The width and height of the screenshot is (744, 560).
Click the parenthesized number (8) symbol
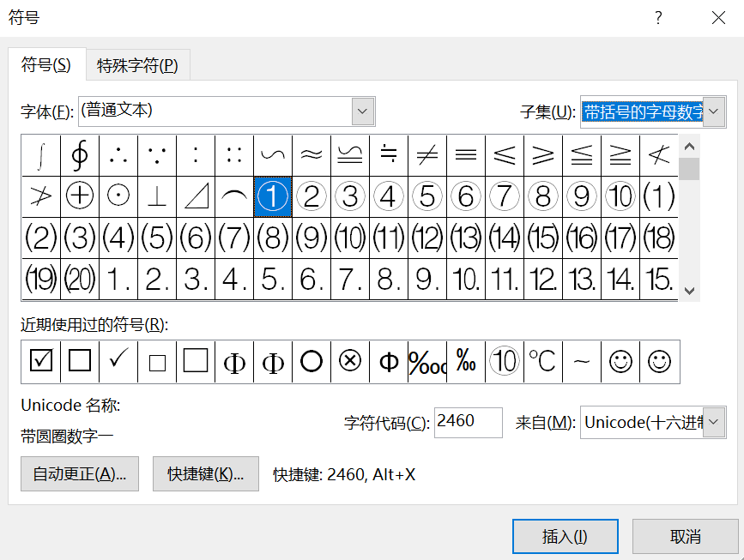tap(273, 238)
